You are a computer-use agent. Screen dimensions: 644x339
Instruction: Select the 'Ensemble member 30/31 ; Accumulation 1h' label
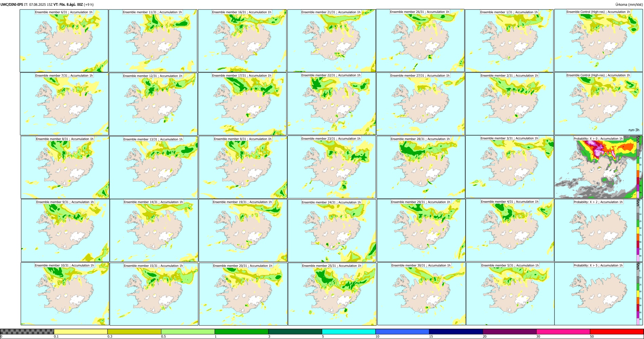point(421,265)
